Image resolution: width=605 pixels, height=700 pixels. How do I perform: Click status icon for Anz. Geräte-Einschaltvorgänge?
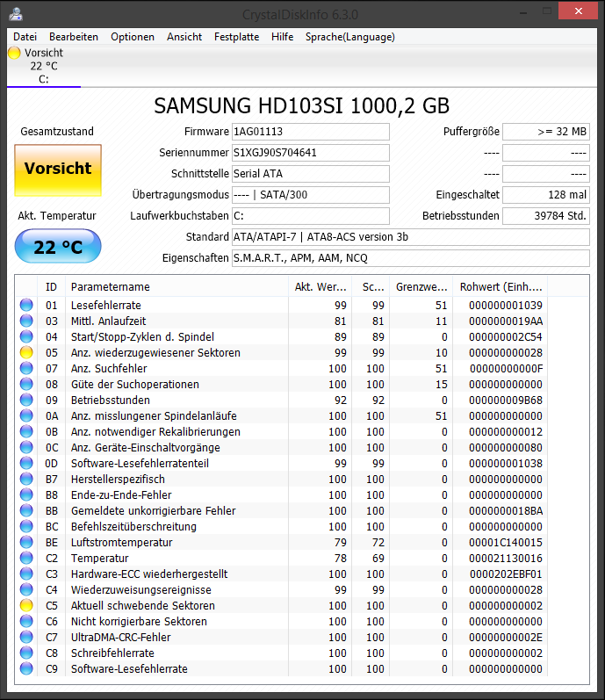tap(26, 447)
